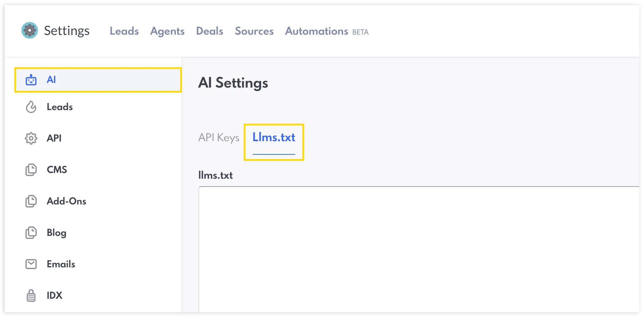644x317 pixels.
Task: Go to Deals in top navigation
Action: (210, 31)
